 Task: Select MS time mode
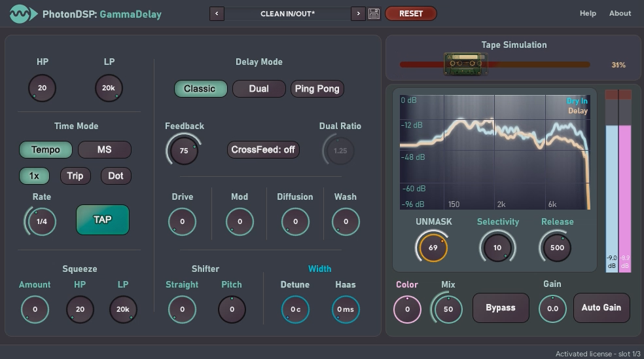coord(104,149)
